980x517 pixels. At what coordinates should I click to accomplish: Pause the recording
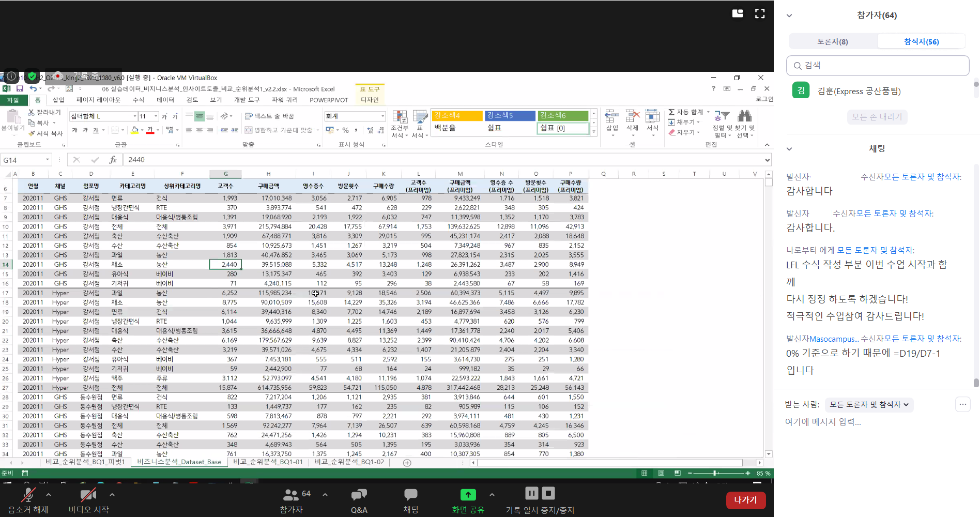pyautogui.click(x=531, y=493)
